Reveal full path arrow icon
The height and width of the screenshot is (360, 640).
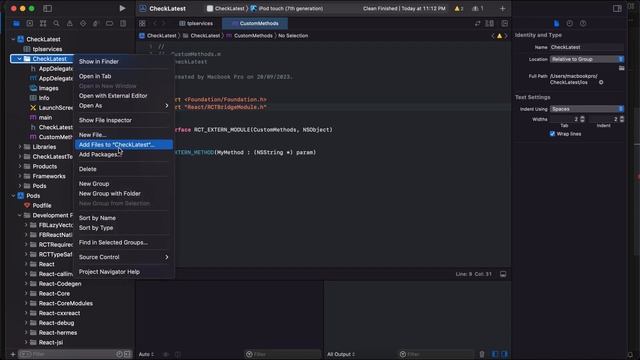tap(601, 82)
